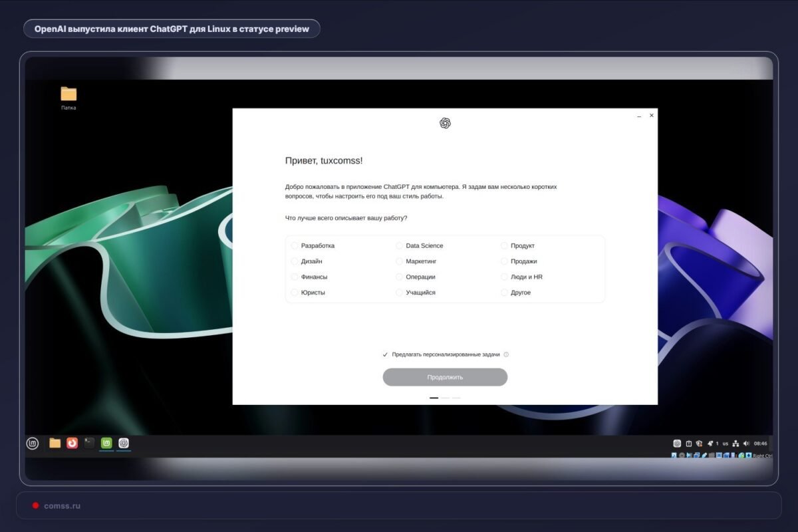Switch to ChatGPT app in taskbar
Viewport: 798px width, 532px height.
124,443
